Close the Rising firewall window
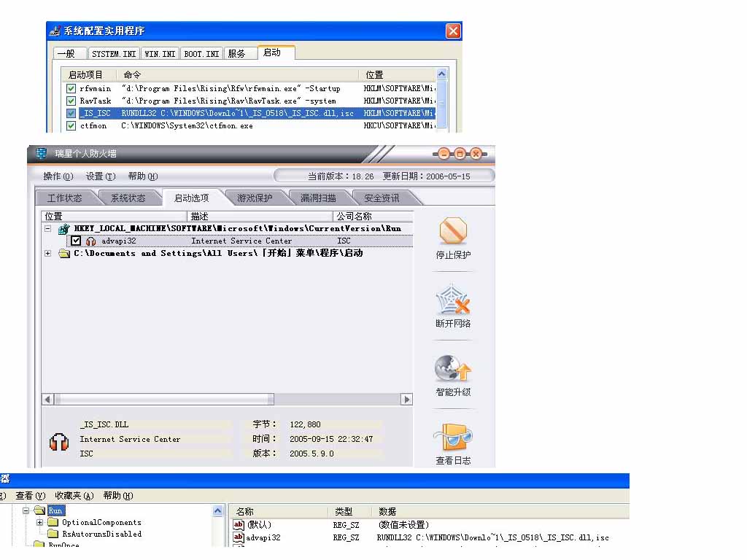 tap(476, 153)
